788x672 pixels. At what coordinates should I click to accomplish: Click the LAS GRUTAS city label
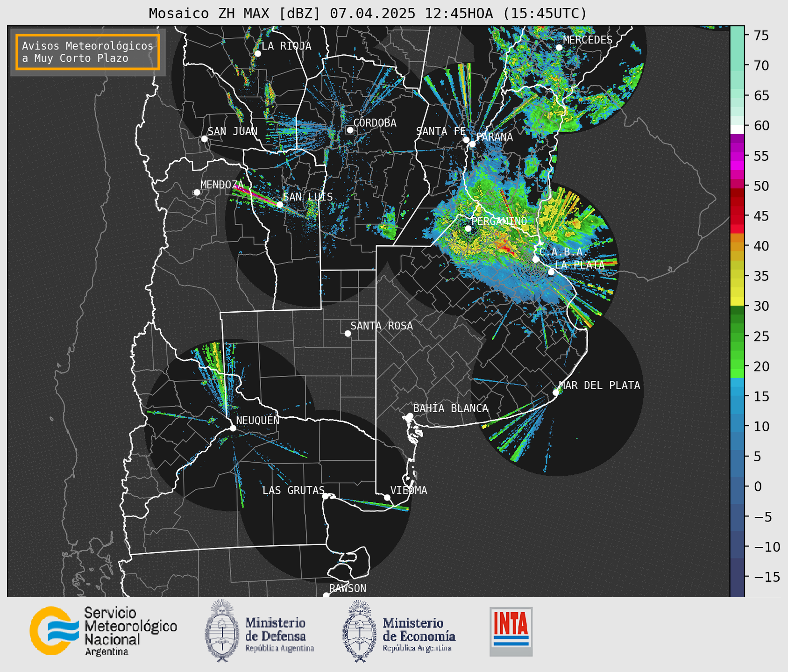point(293,490)
